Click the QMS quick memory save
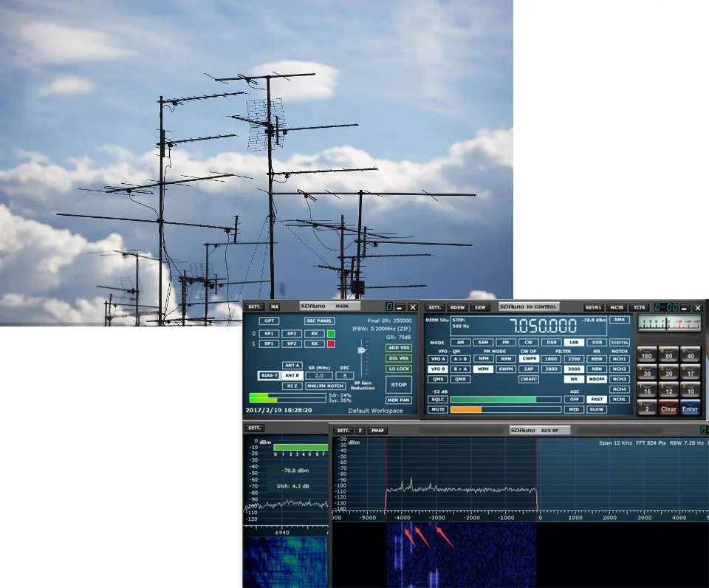This screenshot has height=588, width=709. 438,380
